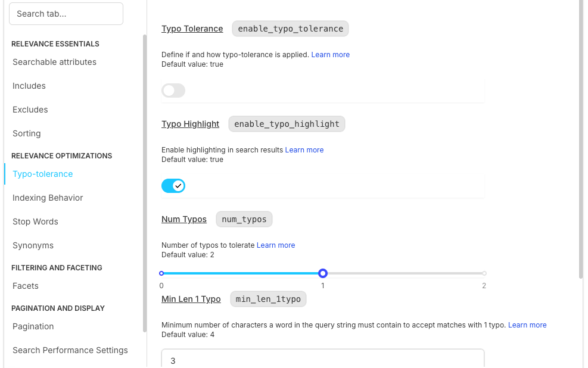Navigate to the Synonyms tab
The height and width of the screenshot is (368, 588).
coord(33,245)
